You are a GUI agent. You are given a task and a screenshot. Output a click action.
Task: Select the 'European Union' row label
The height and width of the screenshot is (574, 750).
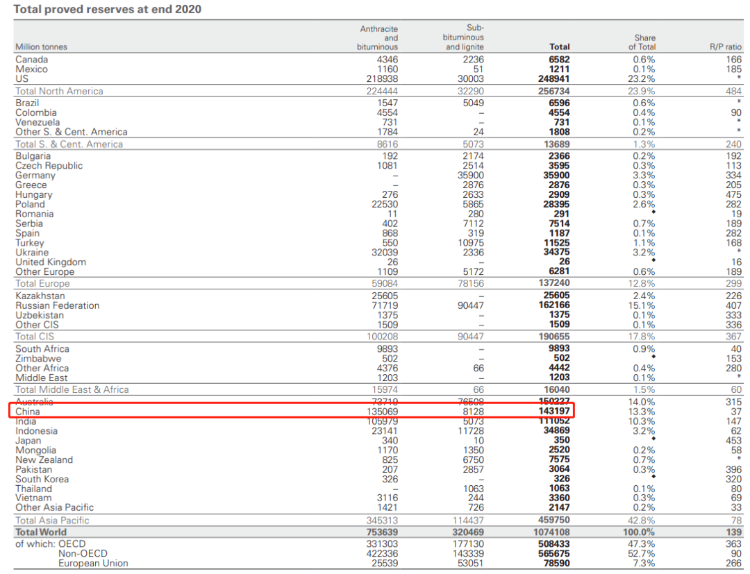point(91,563)
